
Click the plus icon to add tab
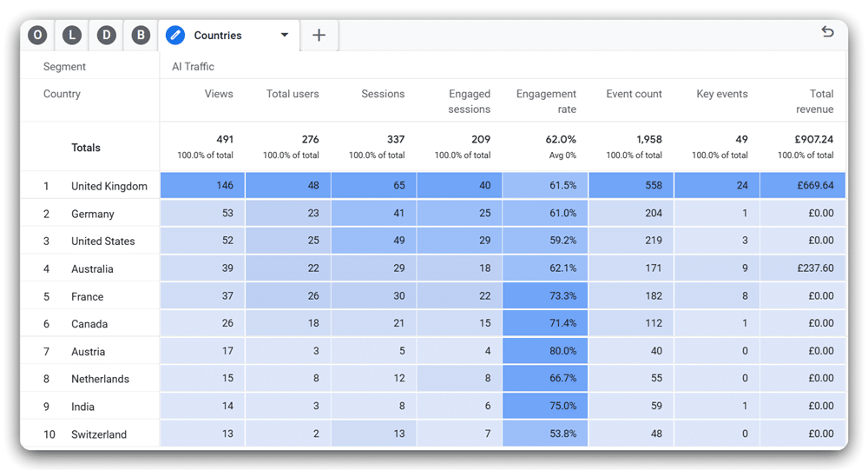[x=319, y=36]
